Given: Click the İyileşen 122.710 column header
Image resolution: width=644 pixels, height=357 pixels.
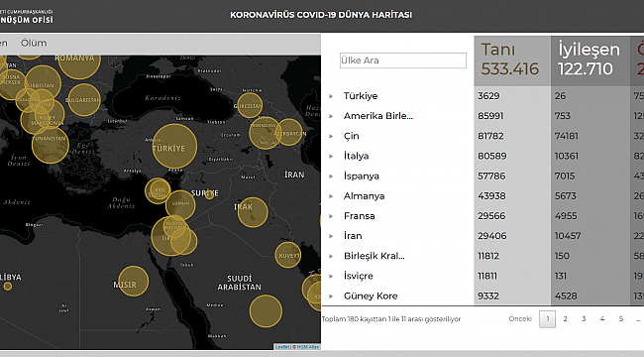Looking at the screenshot, I should pos(590,60).
